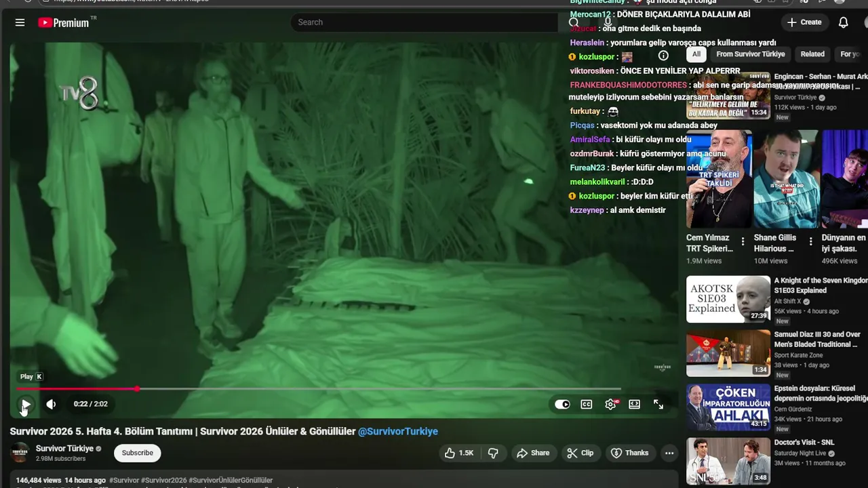Toggle the autoplay switch

click(562, 404)
